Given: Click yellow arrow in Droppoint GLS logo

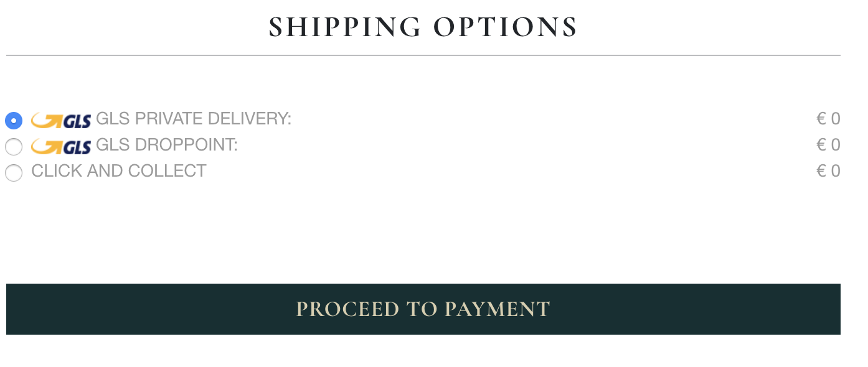Looking at the screenshot, I should tap(47, 146).
